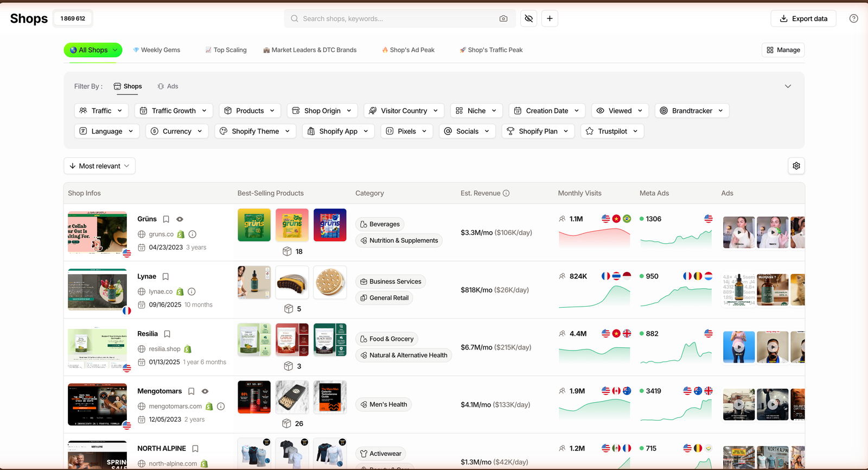Click the product box icon for Mengotomars
This screenshot has width=868, height=470.
click(x=287, y=423)
